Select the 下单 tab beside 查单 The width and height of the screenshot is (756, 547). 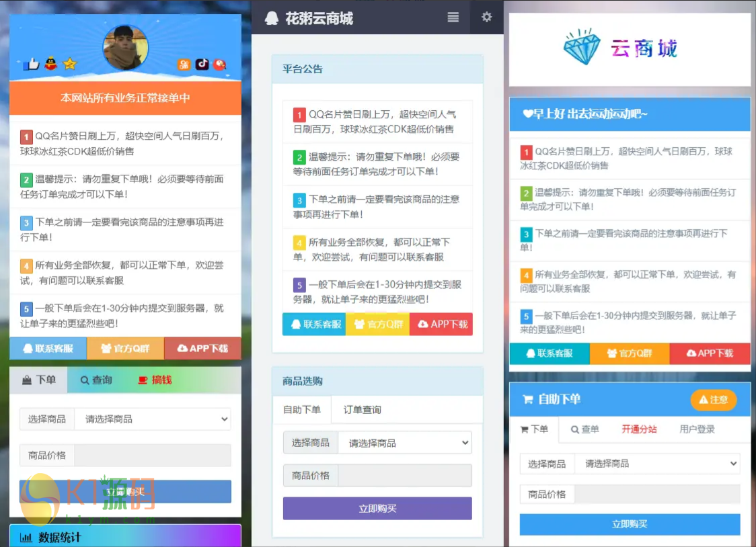[x=534, y=429]
